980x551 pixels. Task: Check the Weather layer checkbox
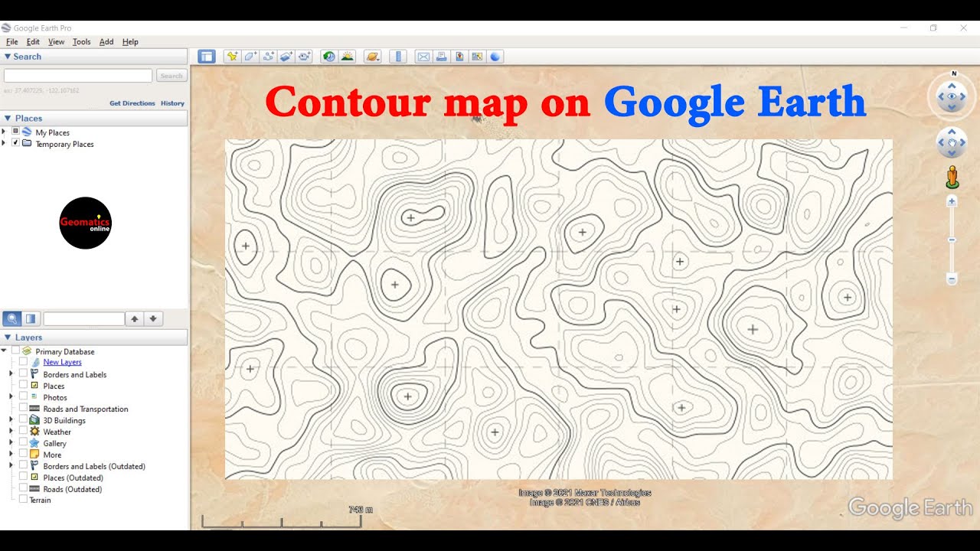click(x=23, y=432)
